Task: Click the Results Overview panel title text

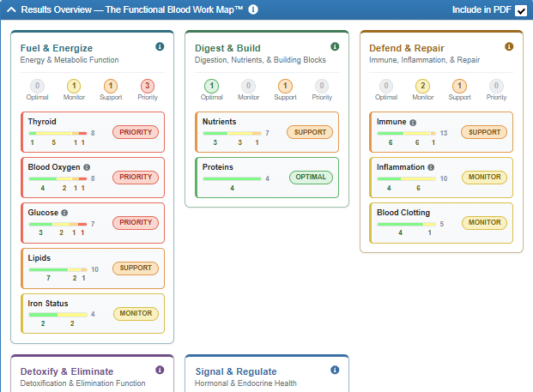Action: [x=132, y=9]
